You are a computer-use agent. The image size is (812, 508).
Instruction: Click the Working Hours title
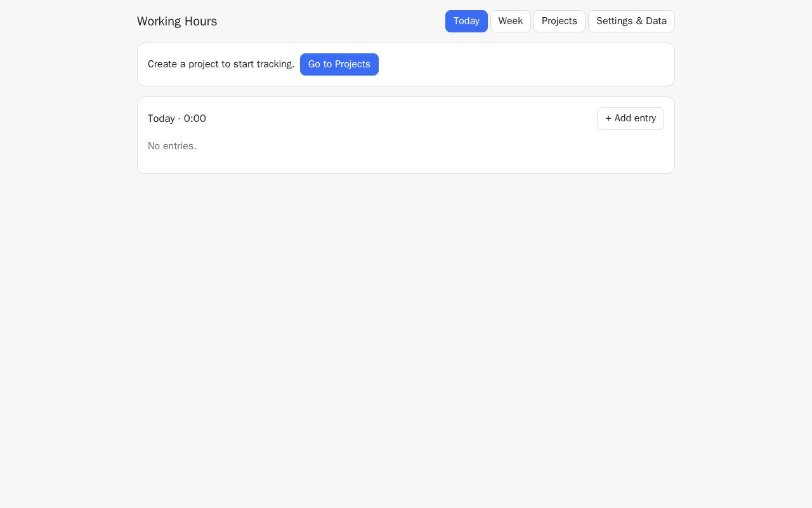point(177,21)
